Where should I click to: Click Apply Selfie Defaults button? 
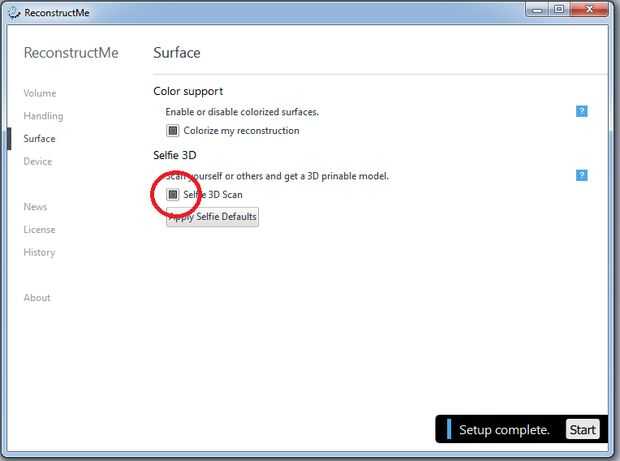212,217
